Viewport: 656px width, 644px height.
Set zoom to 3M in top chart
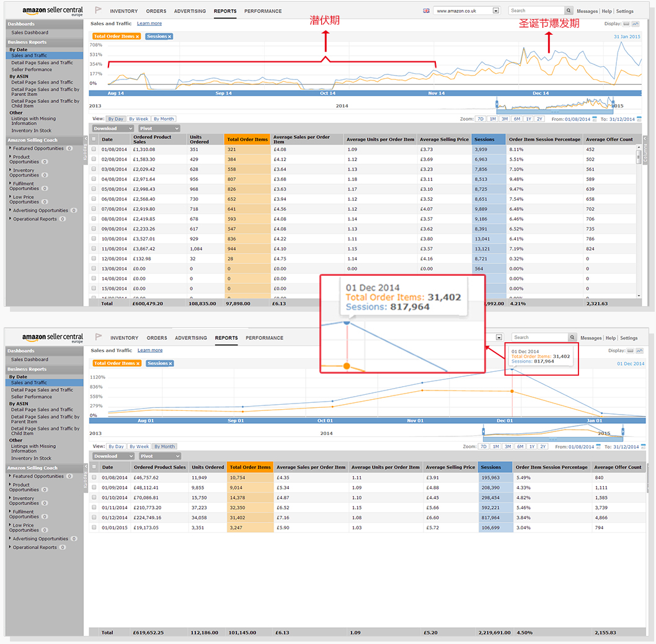pos(505,119)
